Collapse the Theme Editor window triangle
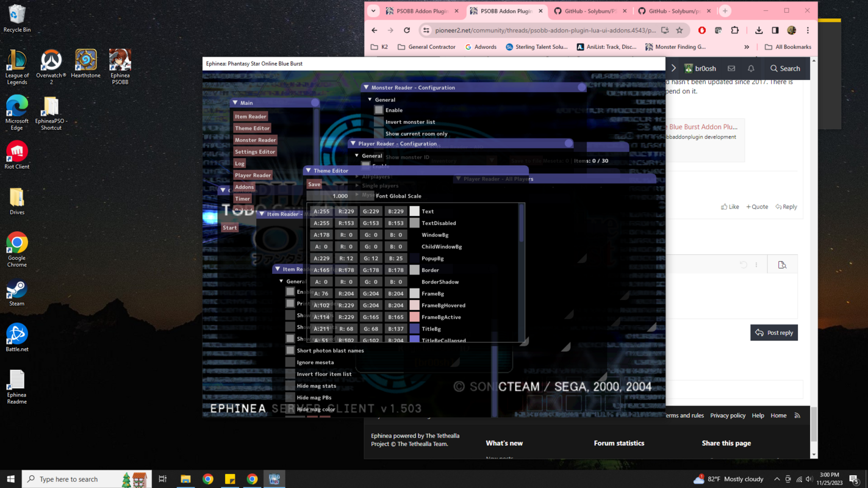Viewport: 868px width, 488px height. point(308,170)
